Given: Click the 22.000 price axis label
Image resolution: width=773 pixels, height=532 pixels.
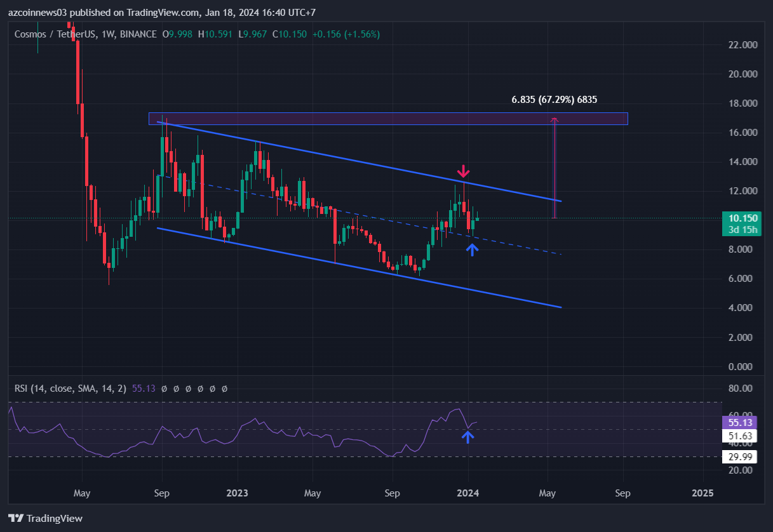Looking at the screenshot, I should 743,44.
